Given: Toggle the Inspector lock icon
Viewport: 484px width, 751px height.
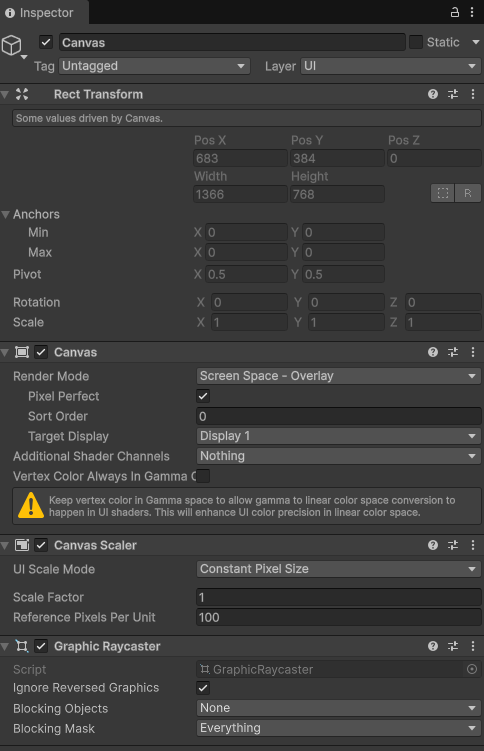Looking at the screenshot, I should pyautogui.click(x=455, y=12).
